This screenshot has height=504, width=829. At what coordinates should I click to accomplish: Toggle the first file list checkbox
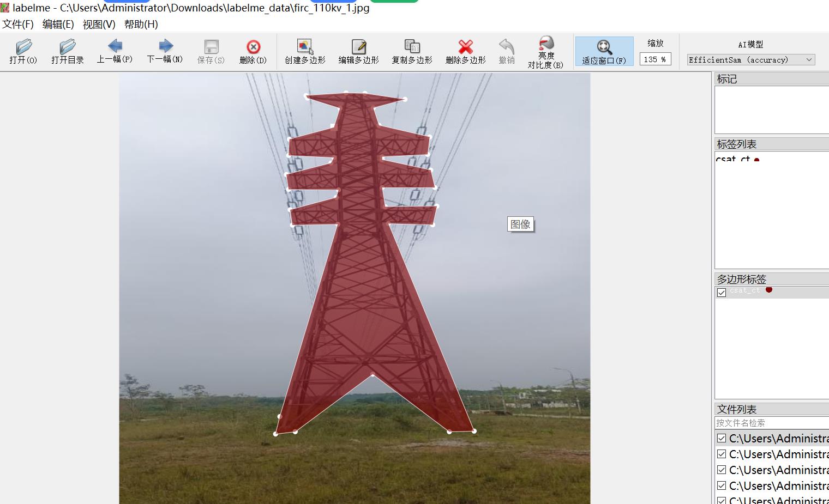pos(722,438)
